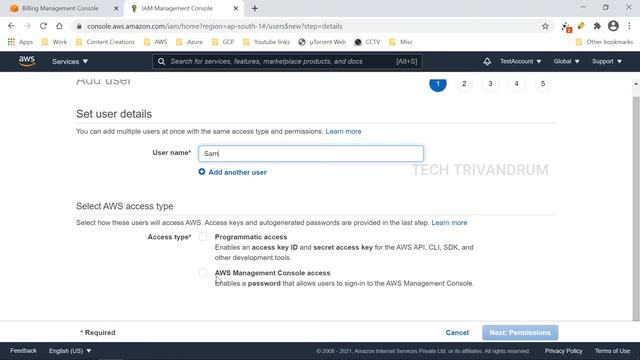The width and height of the screenshot is (640, 360).
Task: Click the browser home icon
Action: tap(60, 26)
